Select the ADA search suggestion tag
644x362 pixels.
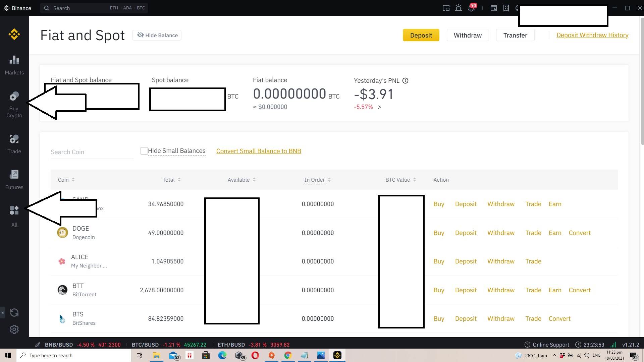pyautogui.click(x=127, y=8)
